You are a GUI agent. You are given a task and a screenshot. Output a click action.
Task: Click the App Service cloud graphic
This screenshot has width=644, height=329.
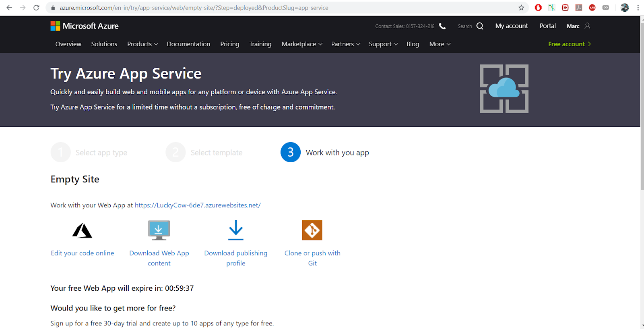pos(504,89)
